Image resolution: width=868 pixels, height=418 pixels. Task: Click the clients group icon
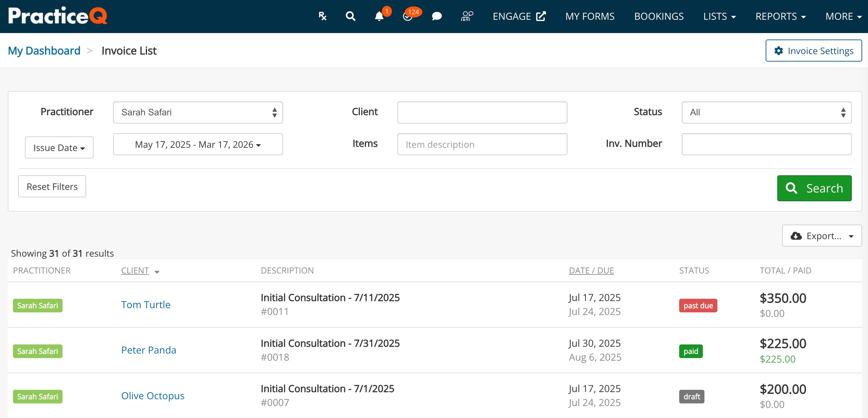(467, 16)
